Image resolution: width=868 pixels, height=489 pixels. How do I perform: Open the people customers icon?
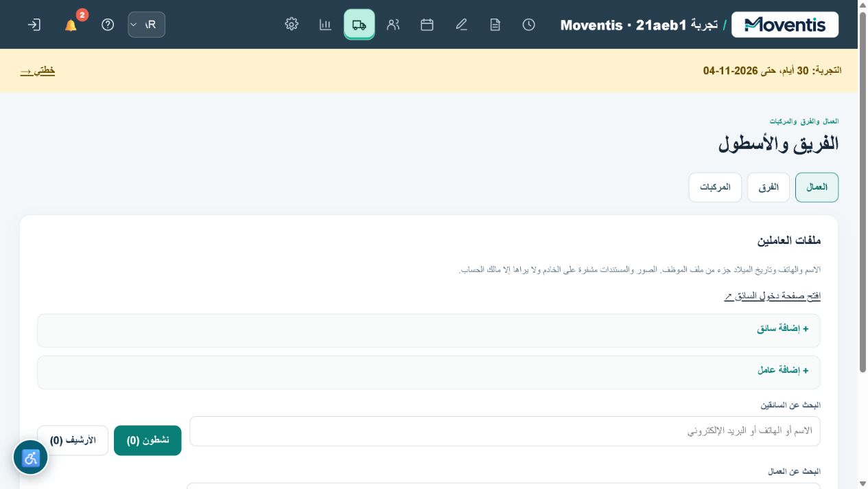[393, 25]
